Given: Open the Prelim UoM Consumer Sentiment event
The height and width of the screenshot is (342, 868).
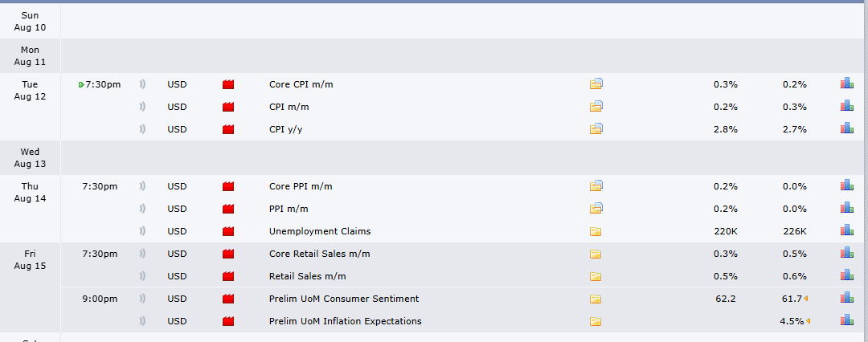Looking at the screenshot, I should click(344, 299).
